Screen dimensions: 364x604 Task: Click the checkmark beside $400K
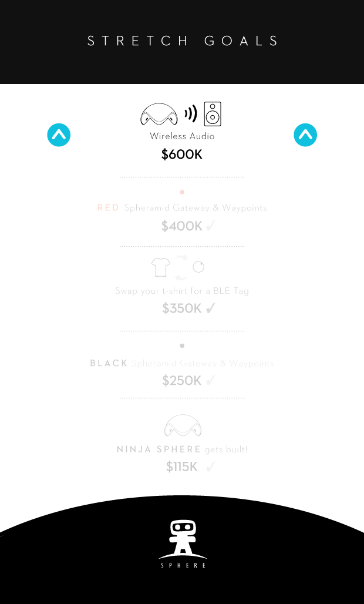coord(210,226)
